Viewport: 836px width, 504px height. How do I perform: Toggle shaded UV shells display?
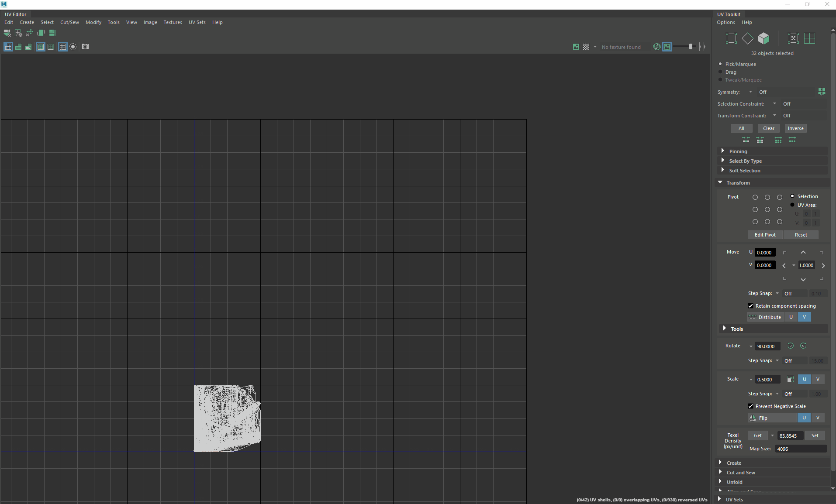[x=18, y=47]
